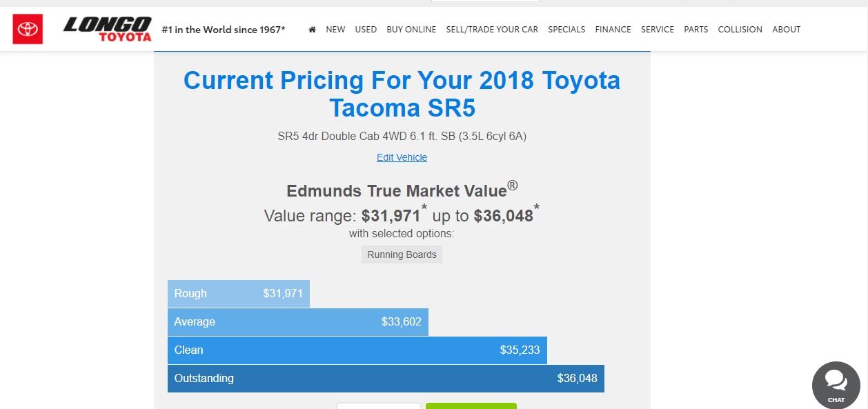Select the Clean condition value bar

click(x=357, y=350)
